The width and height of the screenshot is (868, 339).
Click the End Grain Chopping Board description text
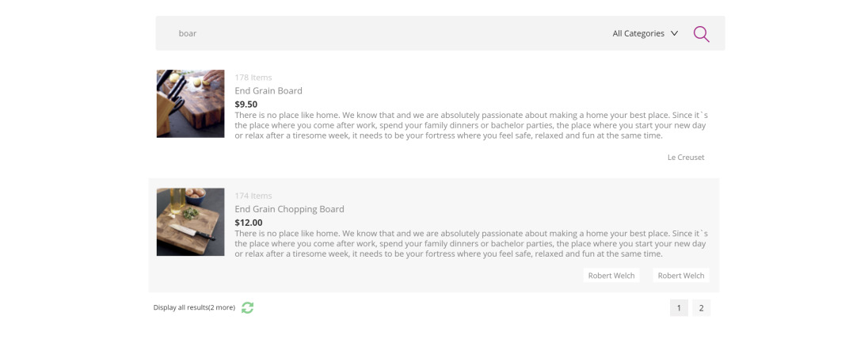470,244
